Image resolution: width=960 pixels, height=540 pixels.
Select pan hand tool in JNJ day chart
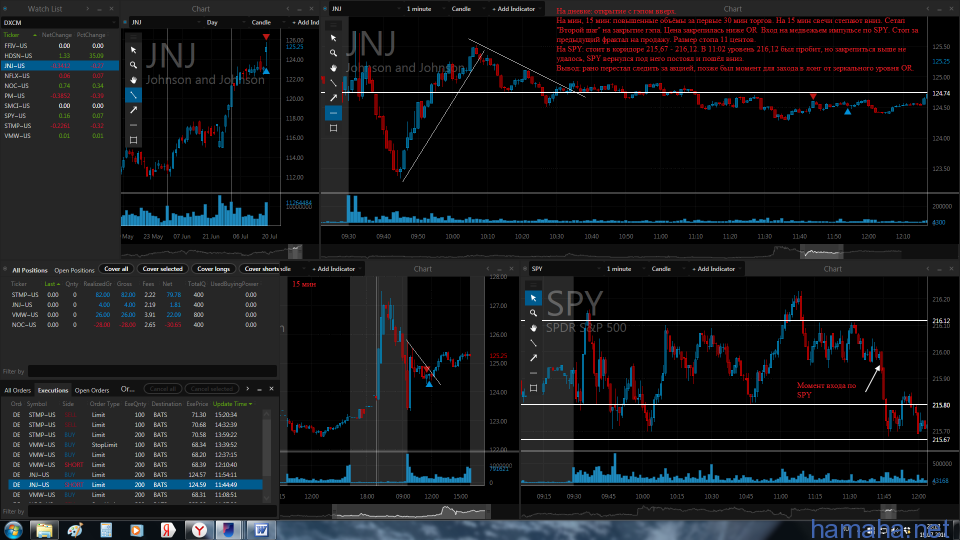point(133,80)
